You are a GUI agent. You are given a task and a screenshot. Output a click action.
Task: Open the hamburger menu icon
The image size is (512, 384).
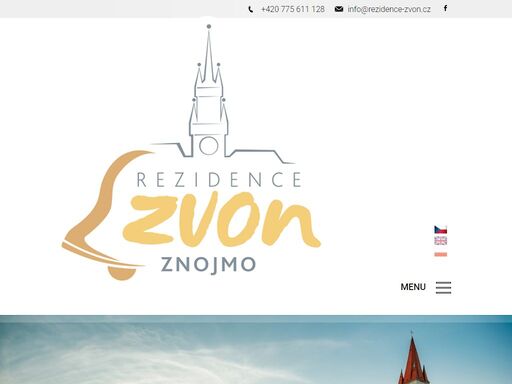tap(443, 287)
